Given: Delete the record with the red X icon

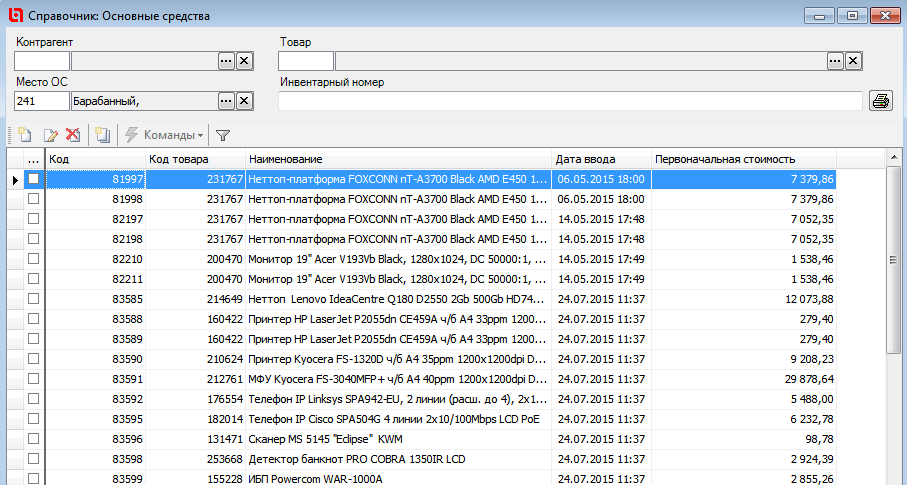Looking at the screenshot, I should click(x=73, y=135).
